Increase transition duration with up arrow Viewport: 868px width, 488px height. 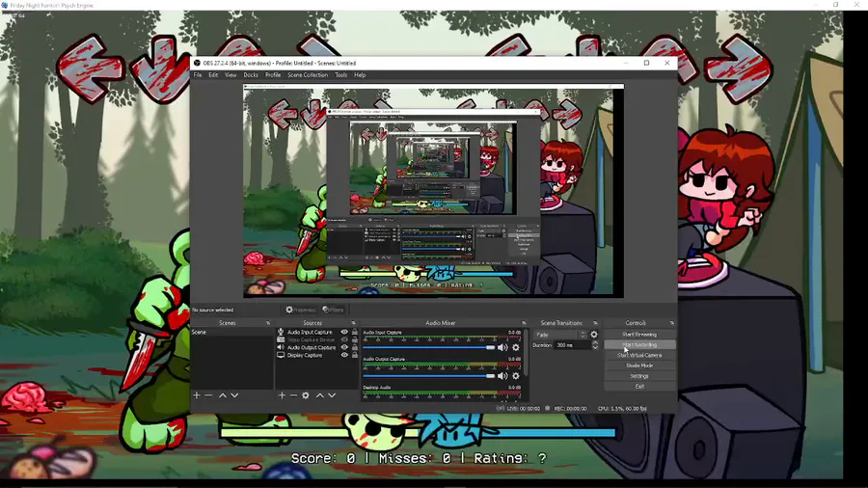[595, 342]
